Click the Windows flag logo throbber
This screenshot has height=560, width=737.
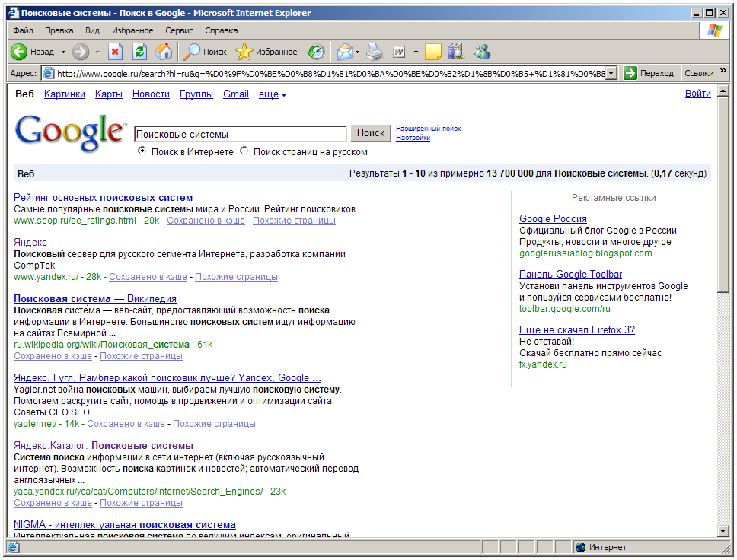714,31
